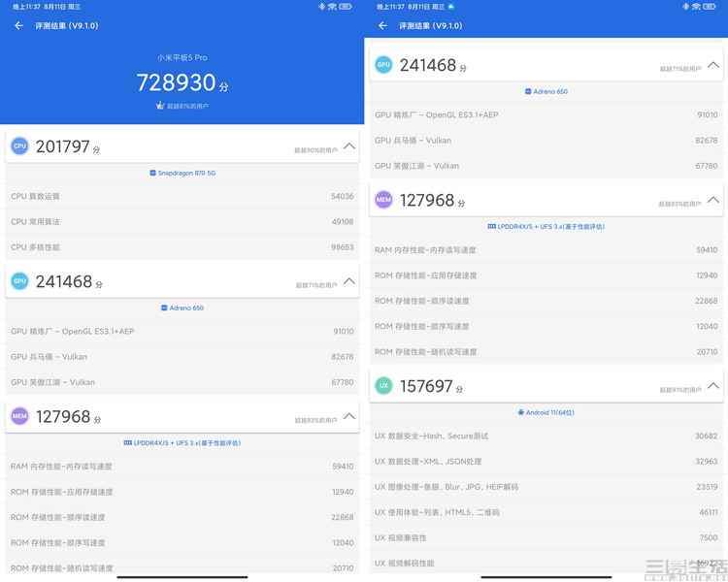This screenshot has width=728, height=582.
Task: Select UX 视频兼容性 row
Action: pos(546,538)
